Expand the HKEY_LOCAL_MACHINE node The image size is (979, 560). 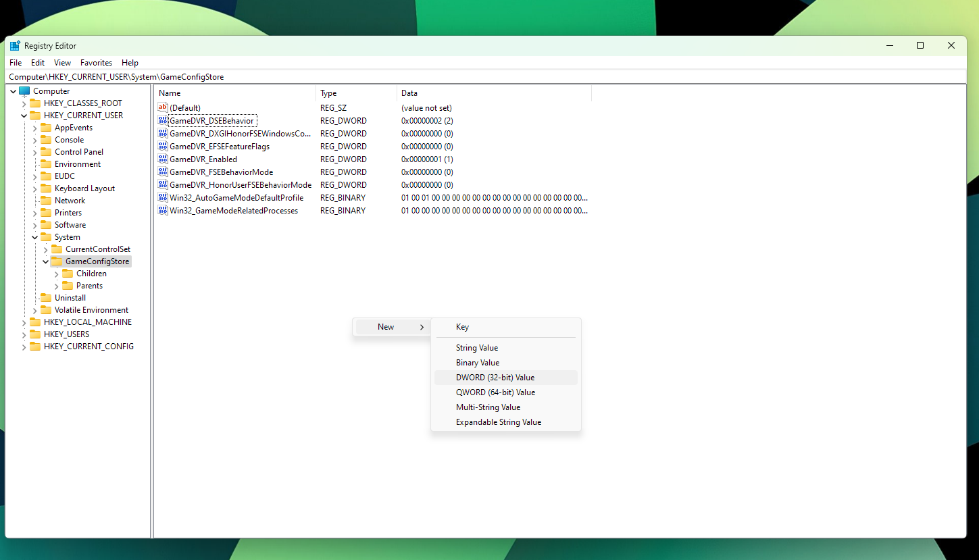[24, 322]
